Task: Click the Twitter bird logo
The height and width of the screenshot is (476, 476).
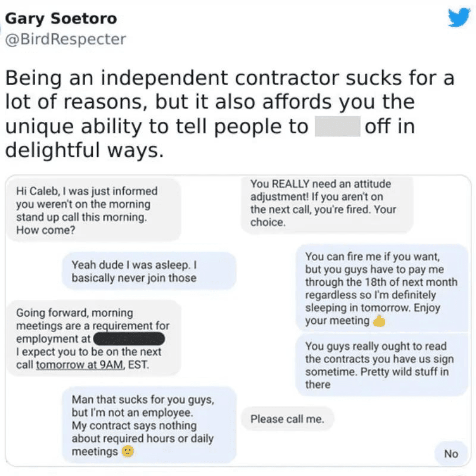Action: click(x=459, y=19)
